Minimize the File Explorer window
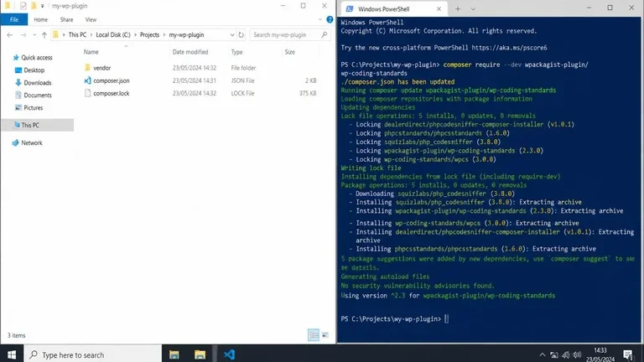644x362 pixels. tap(283, 6)
